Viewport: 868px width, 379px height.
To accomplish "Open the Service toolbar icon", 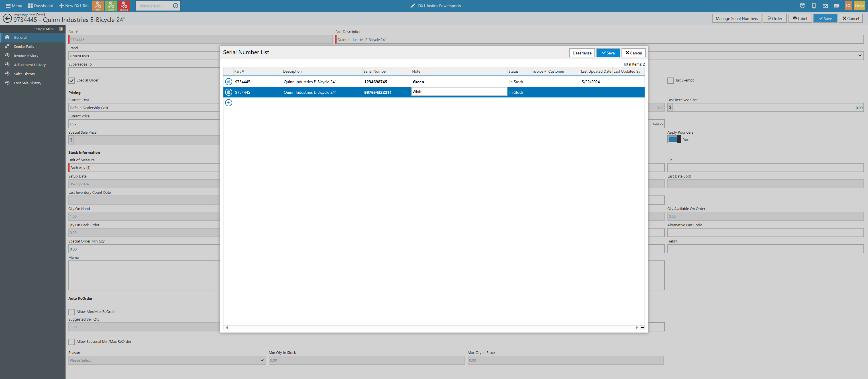I will (124, 6).
